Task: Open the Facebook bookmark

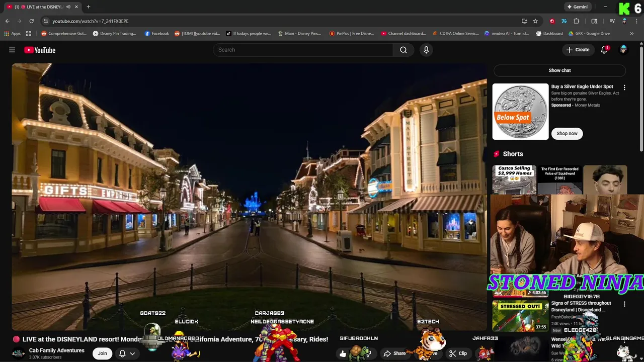Action: 156,34
